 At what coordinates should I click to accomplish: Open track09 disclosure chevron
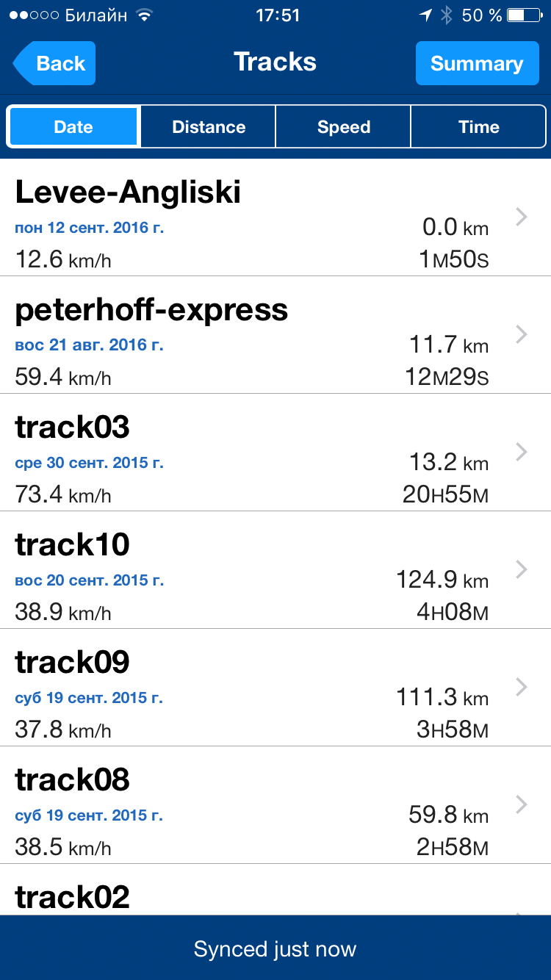tap(522, 687)
